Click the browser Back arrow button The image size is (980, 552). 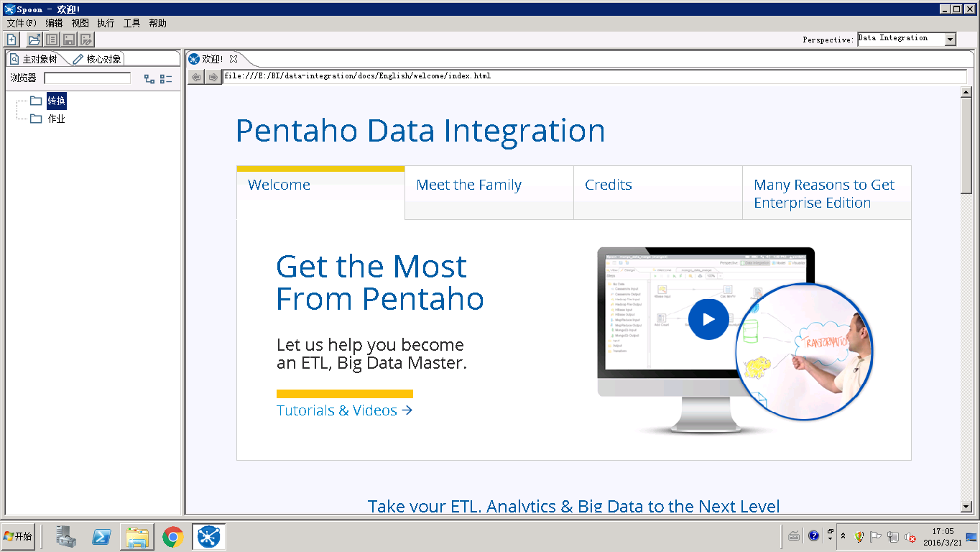pyautogui.click(x=196, y=76)
